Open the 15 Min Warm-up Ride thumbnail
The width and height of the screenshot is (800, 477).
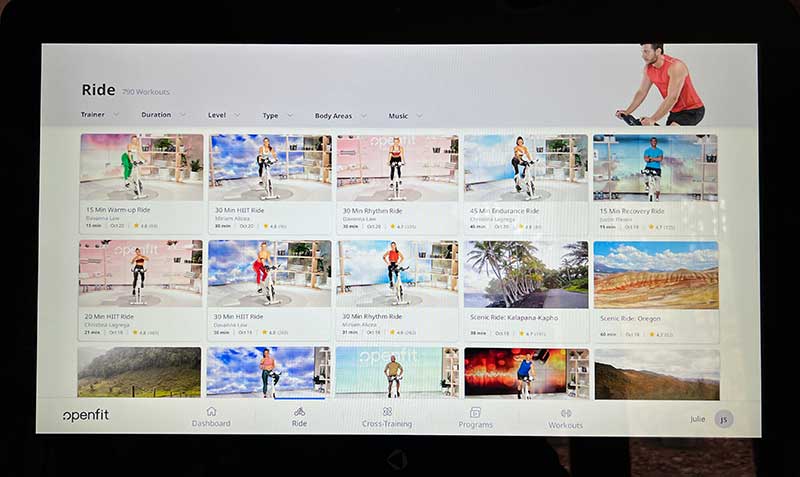[141, 167]
